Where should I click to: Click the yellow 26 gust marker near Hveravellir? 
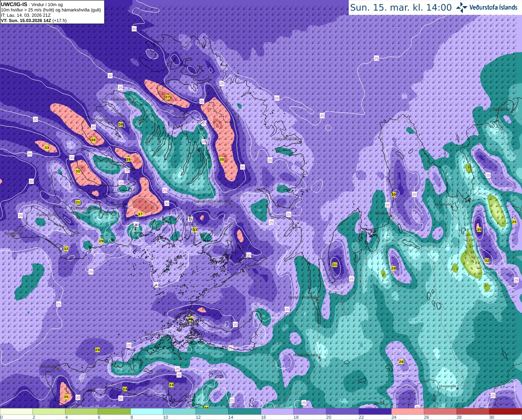401,362
